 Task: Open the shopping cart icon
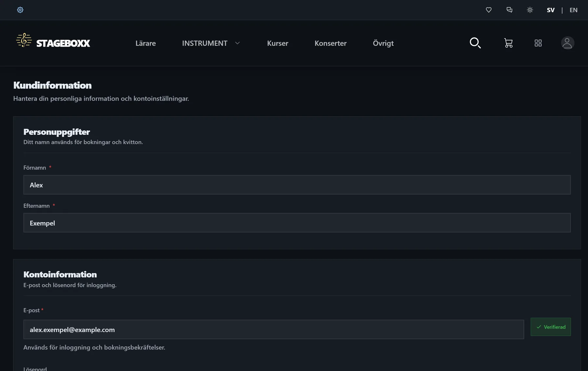[508, 43]
